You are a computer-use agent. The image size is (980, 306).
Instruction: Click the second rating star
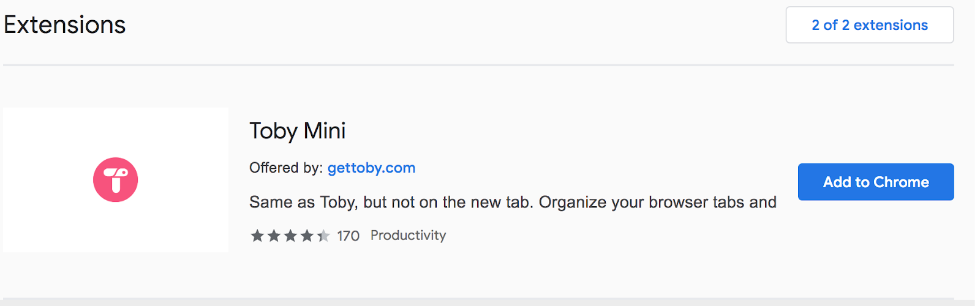[274, 236]
